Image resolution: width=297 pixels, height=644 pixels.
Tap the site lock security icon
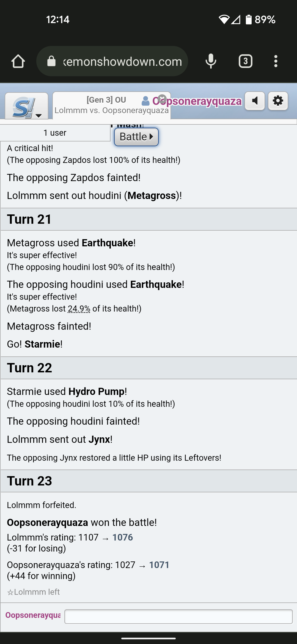point(51,61)
